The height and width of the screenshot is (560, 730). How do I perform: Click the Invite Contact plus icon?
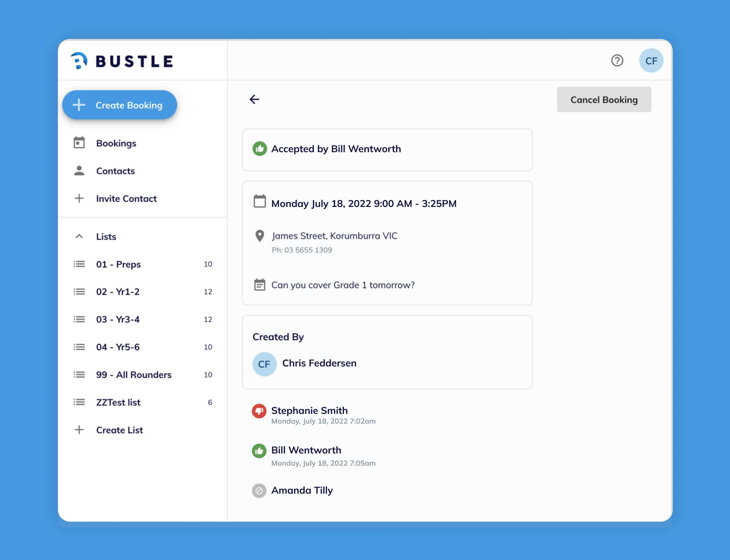point(79,198)
